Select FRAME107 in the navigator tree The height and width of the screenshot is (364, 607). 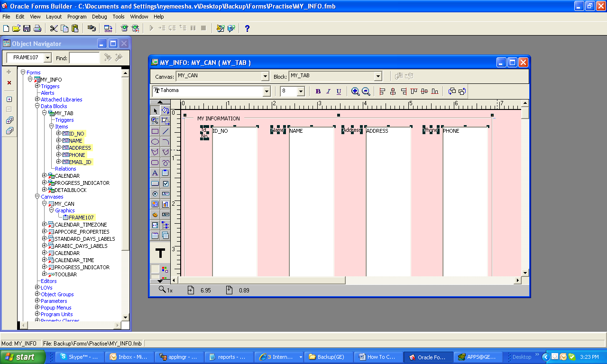pyautogui.click(x=81, y=218)
